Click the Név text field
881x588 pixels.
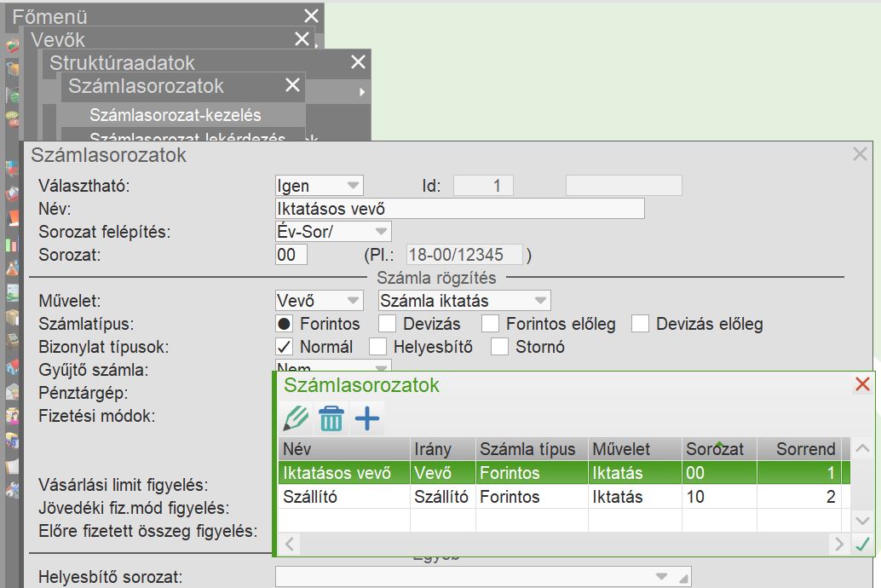[459, 209]
